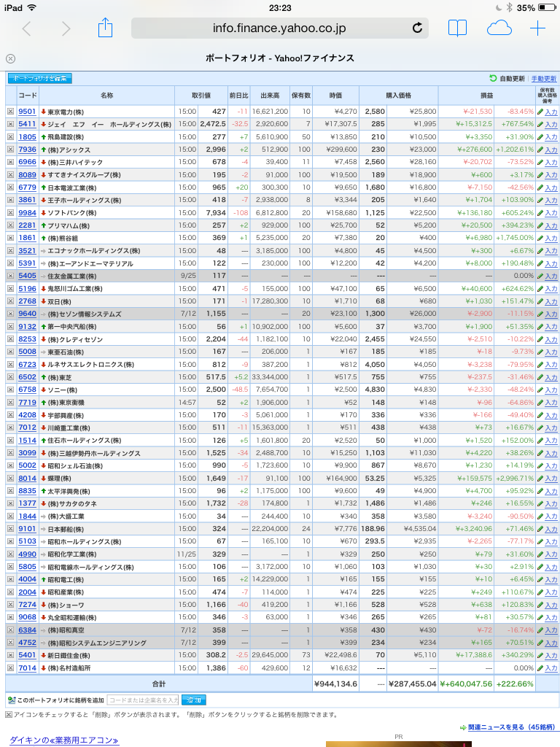Click pencil edit icon in 蝶理 row
This screenshot has height=747, width=560.
click(540, 479)
